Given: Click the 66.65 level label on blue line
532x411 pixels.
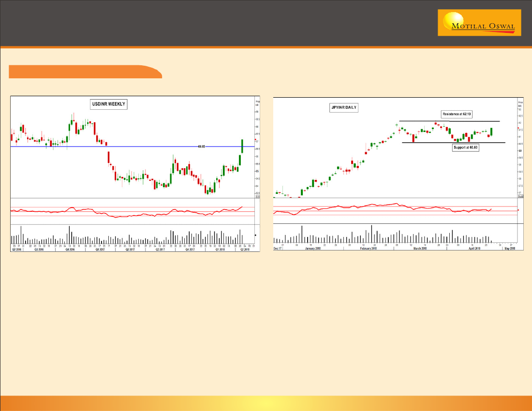Looking at the screenshot, I should 202,146.
